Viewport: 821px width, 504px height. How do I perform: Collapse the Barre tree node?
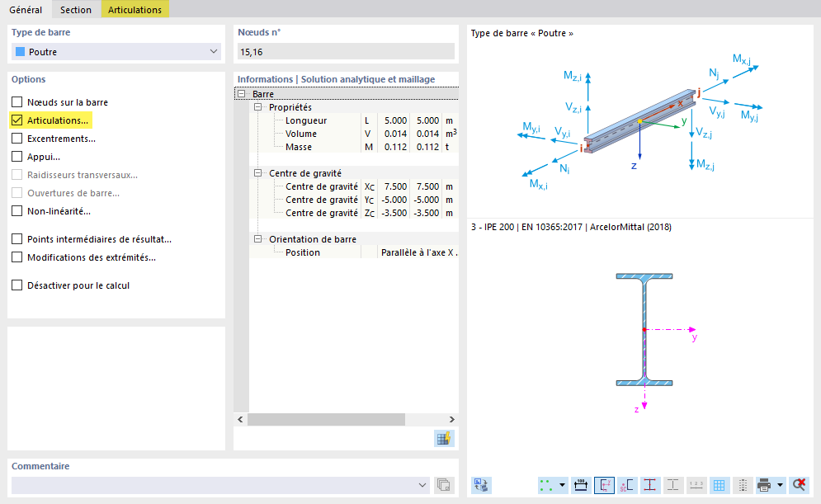(242, 94)
